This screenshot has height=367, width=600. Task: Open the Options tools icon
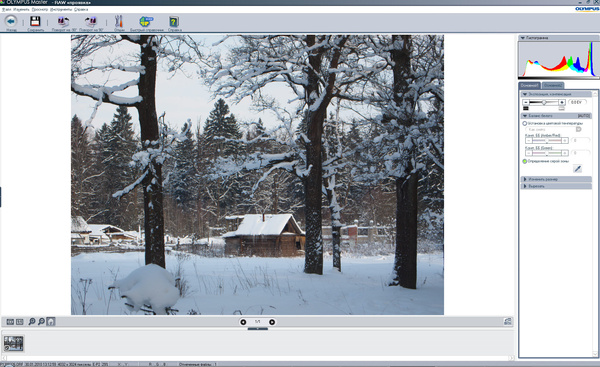tap(119, 21)
